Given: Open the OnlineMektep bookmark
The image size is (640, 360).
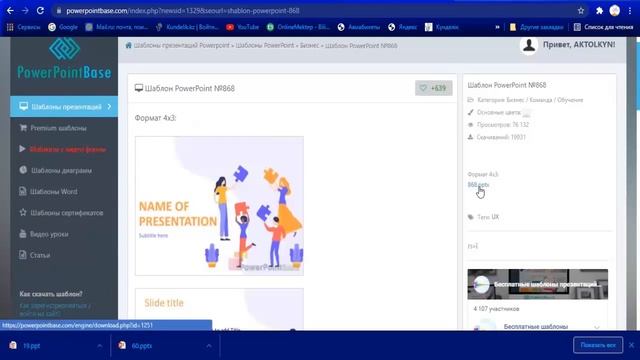Looking at the screenshot, I should 298,27.
